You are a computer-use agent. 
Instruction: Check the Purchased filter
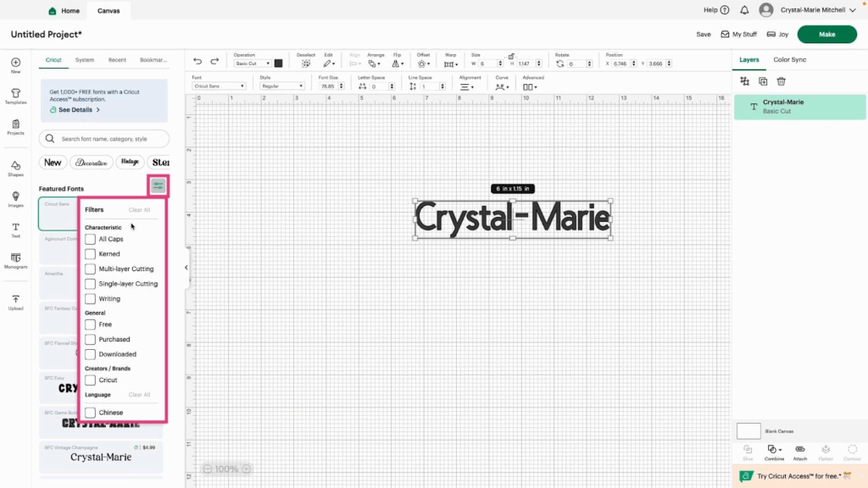[90, 339]
